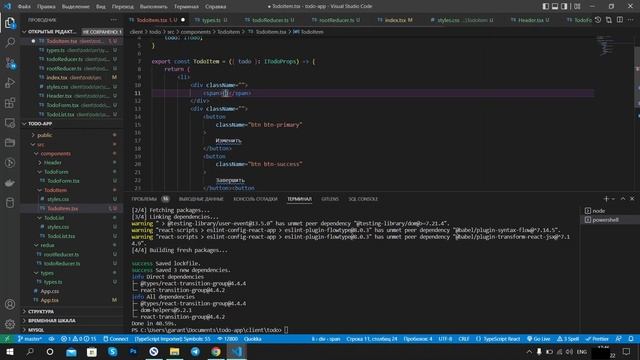Close the terminal panel
This screenshot has width=640, height=360.
tap(632, 199)
